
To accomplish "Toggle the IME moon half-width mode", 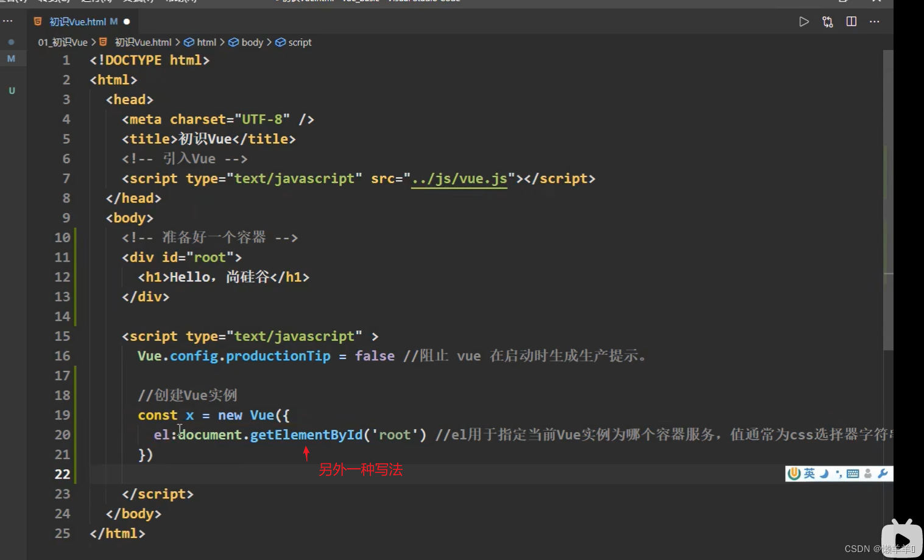I will 824,474.
